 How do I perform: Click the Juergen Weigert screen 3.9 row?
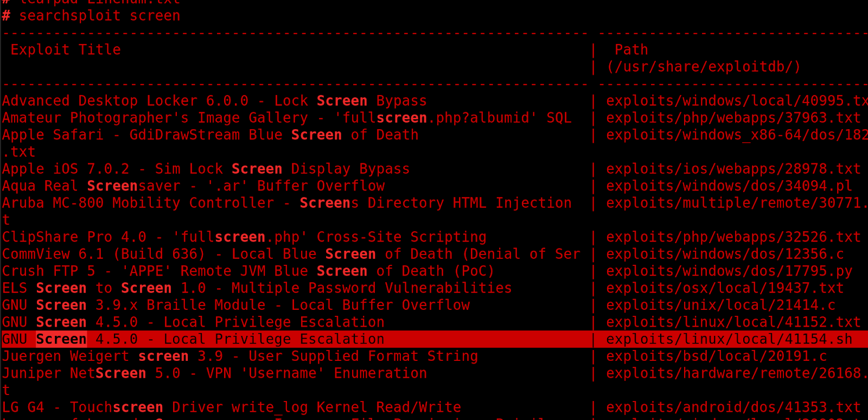(x=240, y=357)
